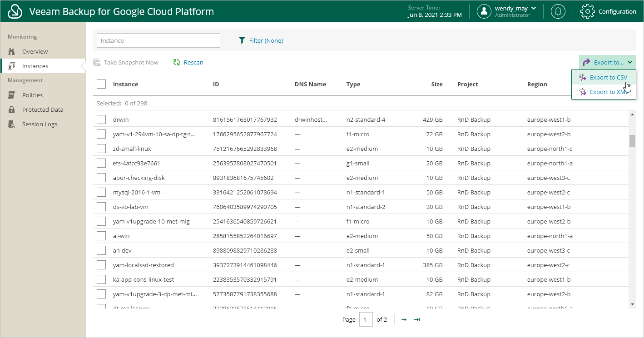Click the Veeam logo icon
The width and height of the screenshot is (644, 338).
[x=15, y=11]
